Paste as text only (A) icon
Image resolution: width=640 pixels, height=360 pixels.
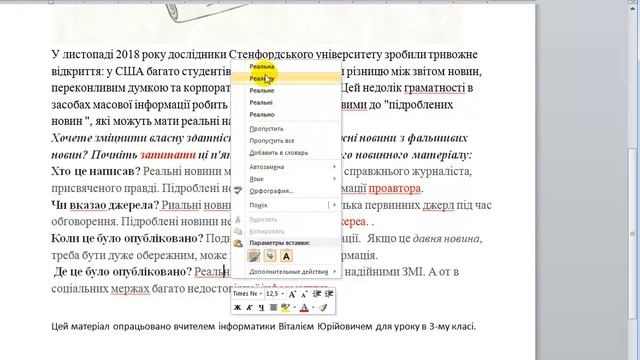click(287, 256)
